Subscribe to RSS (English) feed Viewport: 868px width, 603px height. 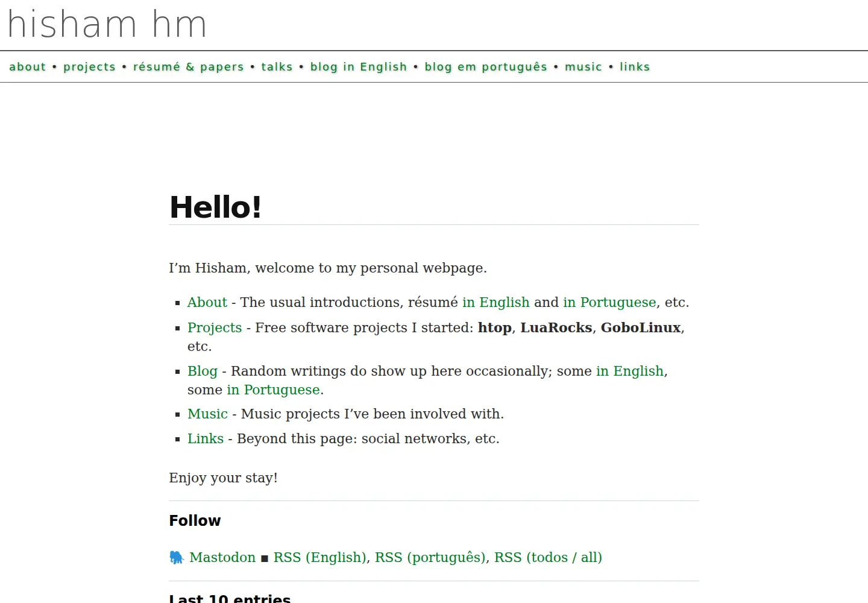point(320,557)
